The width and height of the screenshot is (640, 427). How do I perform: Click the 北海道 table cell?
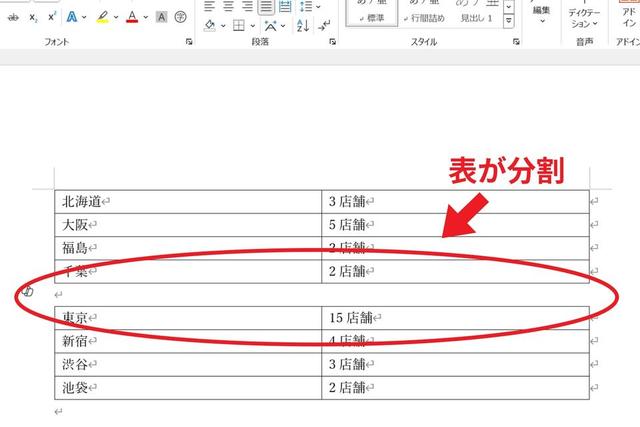[188, 202]
